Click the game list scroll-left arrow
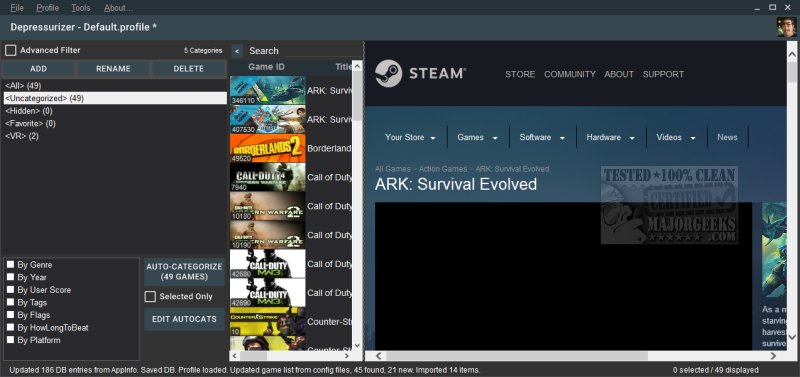The height and width of the screenshot is (377, 800). click(x=235, y=356)
